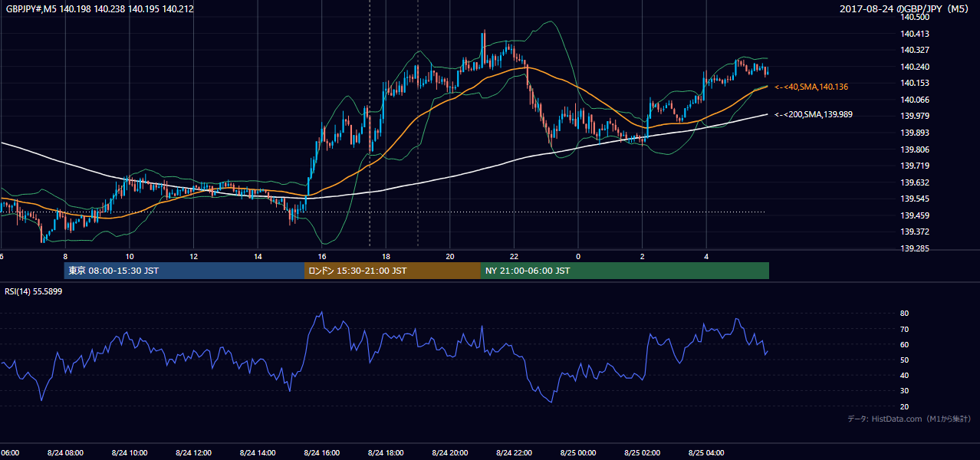Click the 139.459 price axis value

(x=916, y=215)
